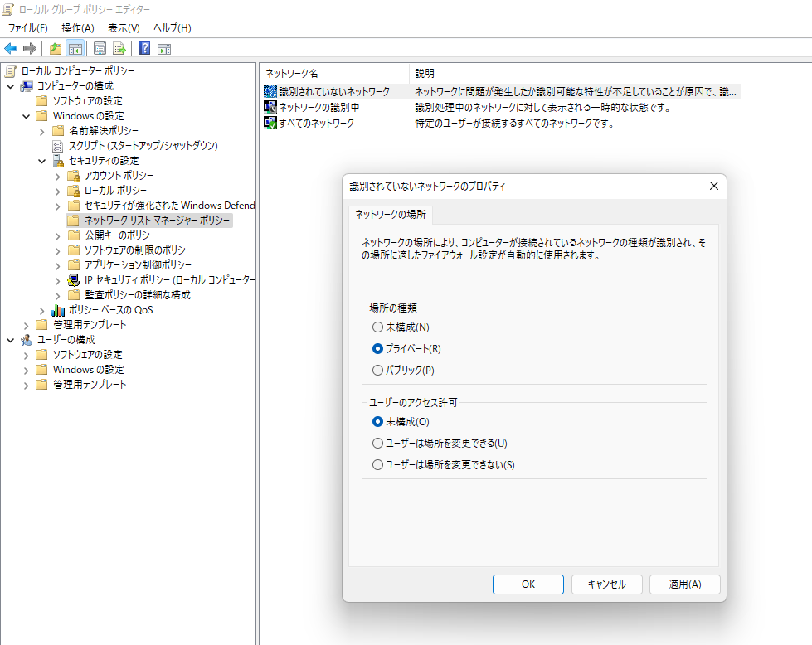The image size is (812, 645).
Task: Sort by the 説明 column header
Action: (575, 74)
